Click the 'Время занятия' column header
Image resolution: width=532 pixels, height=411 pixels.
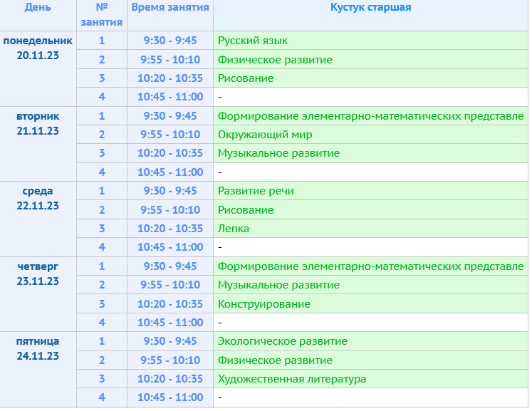pos(170,8)
